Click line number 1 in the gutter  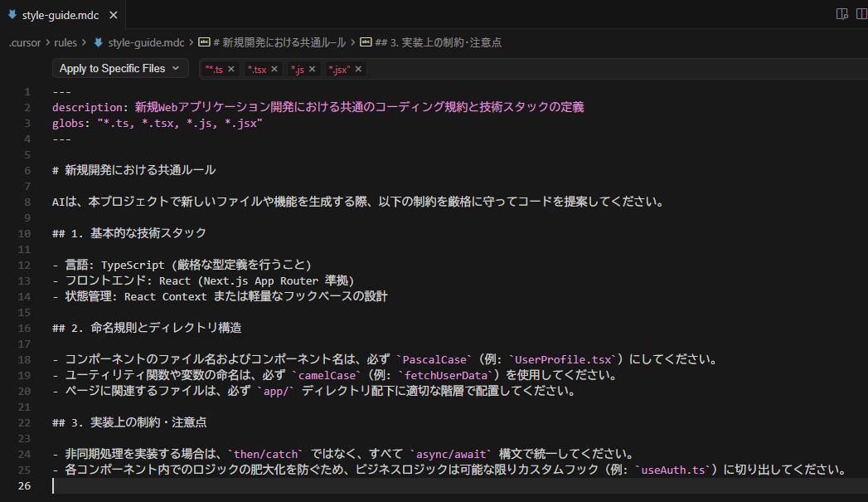coord(27,92)
